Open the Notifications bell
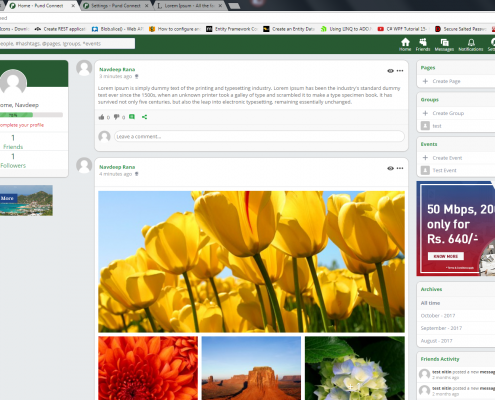 (x=471, y=44)
